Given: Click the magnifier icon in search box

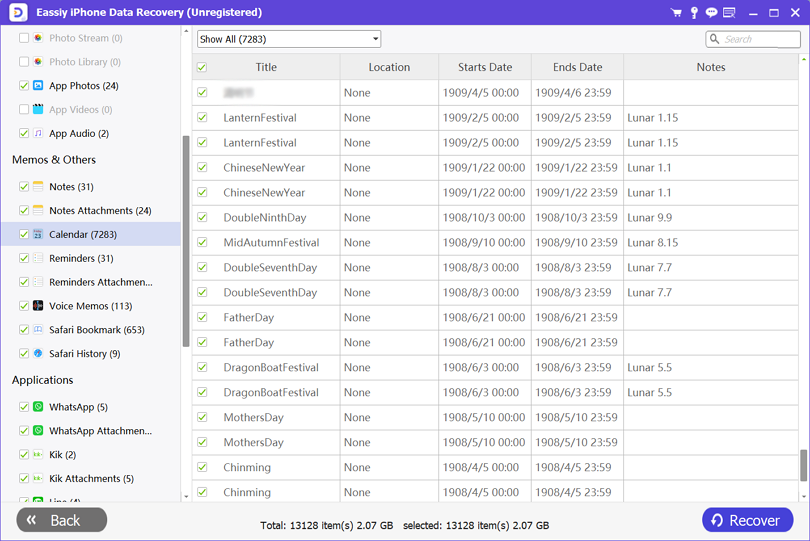Looking at the screenshot, I should pyautogui.click(x=714, y=39).
